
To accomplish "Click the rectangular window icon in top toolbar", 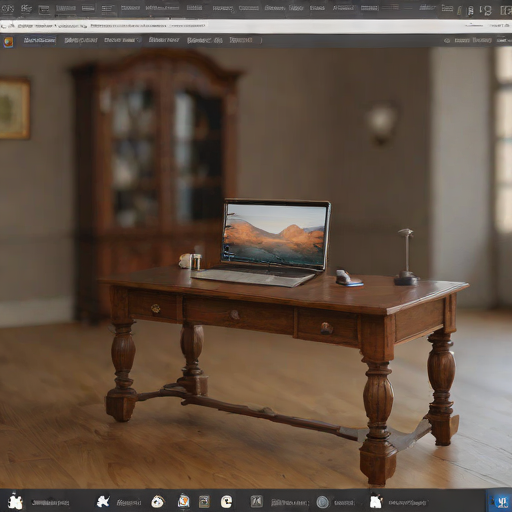I will [44, 9].
